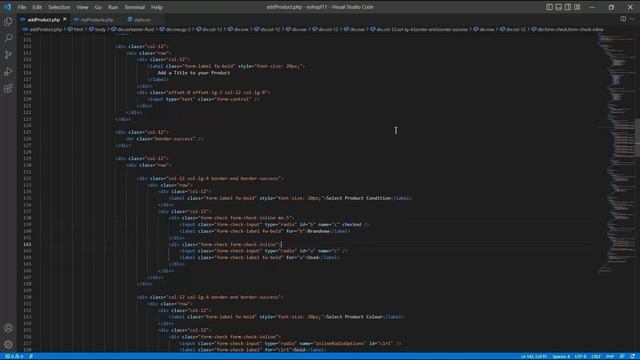Click 'Select Product Condition' label text
Viewport: 640px width, 360px height.
pyautogui.click(x=359, y=198)
